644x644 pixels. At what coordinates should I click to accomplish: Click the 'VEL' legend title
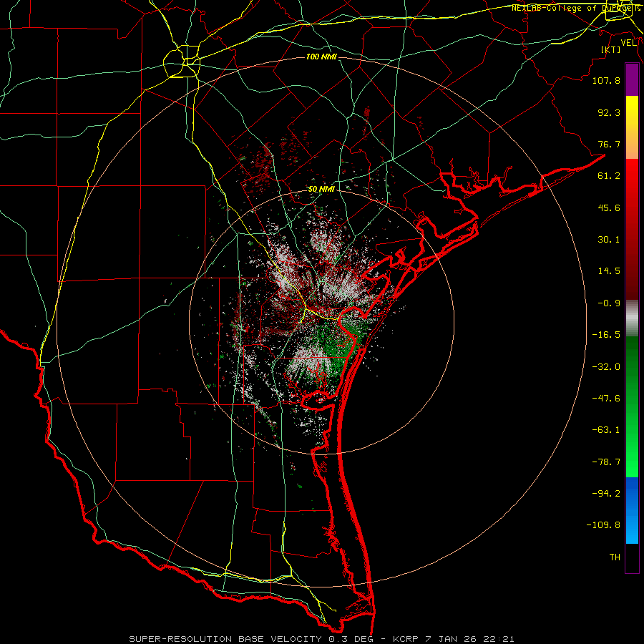coord(628,42)
